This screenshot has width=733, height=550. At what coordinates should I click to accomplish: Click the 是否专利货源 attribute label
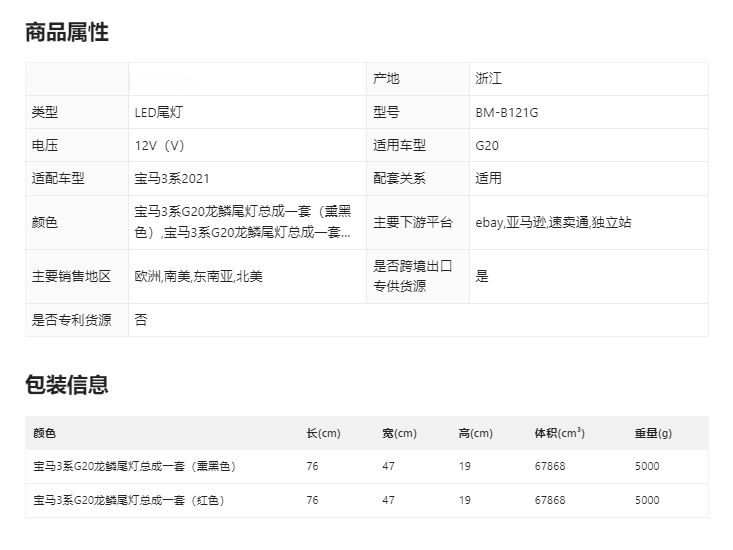point(71,320)
